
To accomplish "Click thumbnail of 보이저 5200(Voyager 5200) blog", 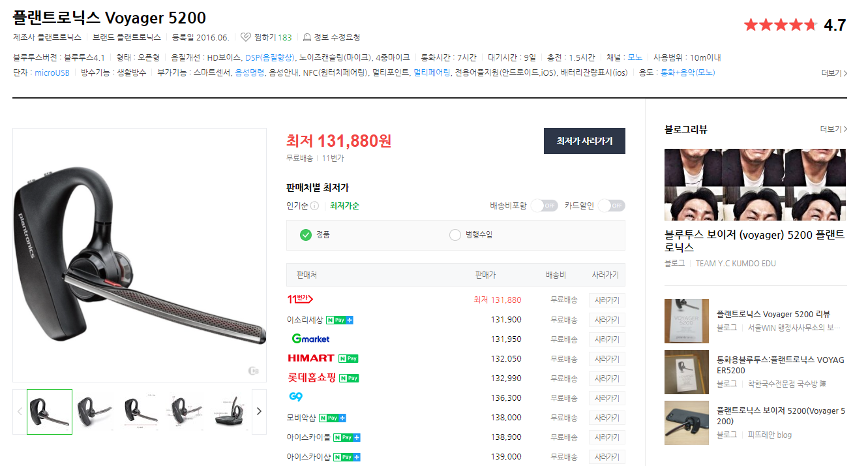I will pyautogui.click(x=687, y=423).
